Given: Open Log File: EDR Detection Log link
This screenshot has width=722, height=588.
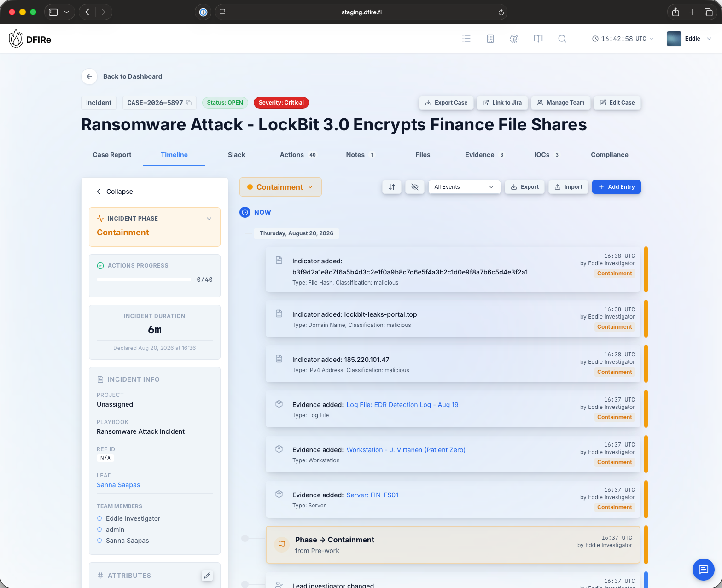Looking at the screenshot, I should 402,405.
